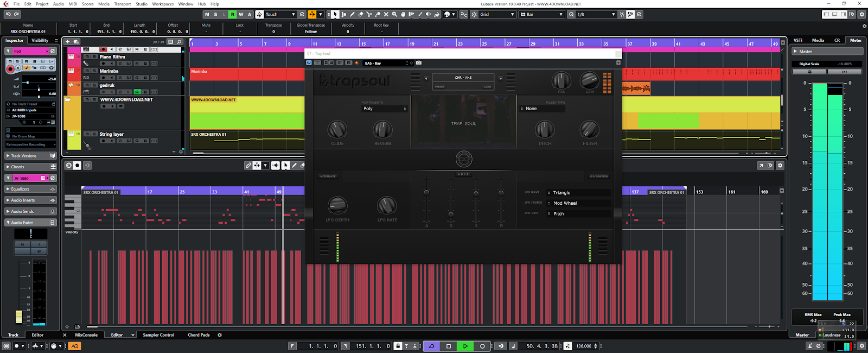Select the Range Selection tool
This screenshot has width=868, height=353.
[x=344, y=14]
